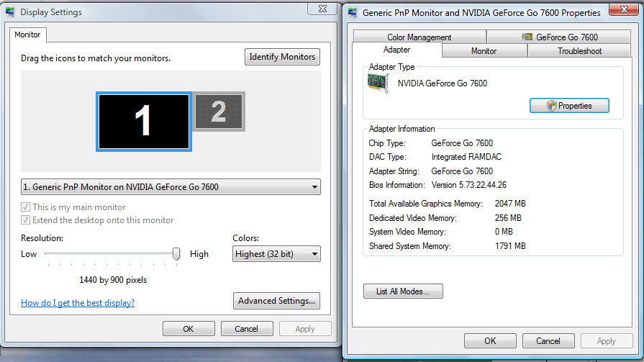Click OK in Display Settings
This screenshot has height=362, width=644.
pyautogui.click(x=189, y=329)
